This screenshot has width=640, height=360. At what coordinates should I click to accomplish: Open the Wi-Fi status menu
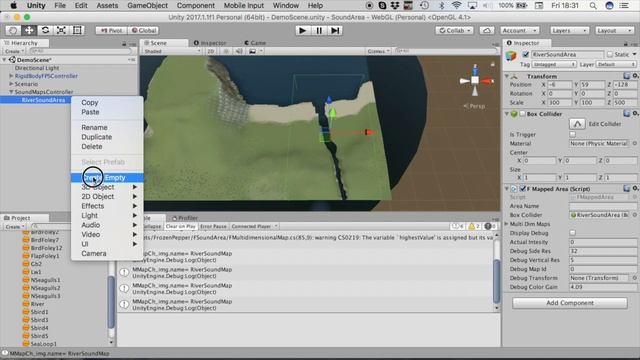tap(457, 5)
